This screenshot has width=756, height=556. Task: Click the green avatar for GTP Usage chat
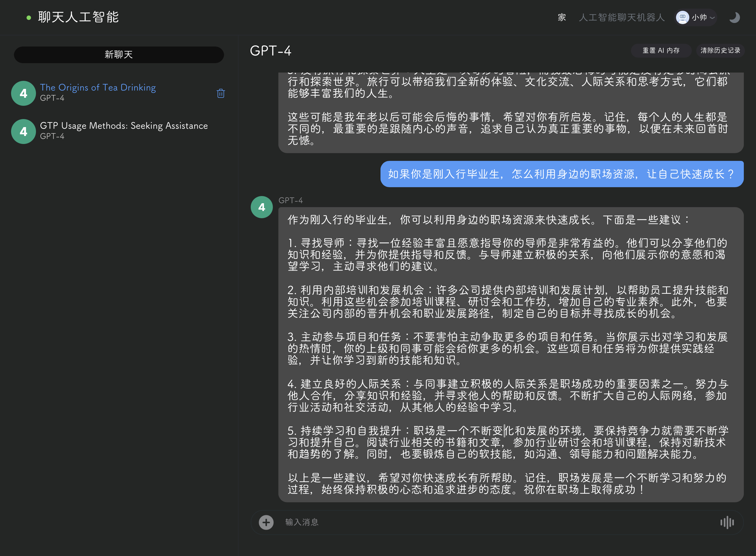23,132
